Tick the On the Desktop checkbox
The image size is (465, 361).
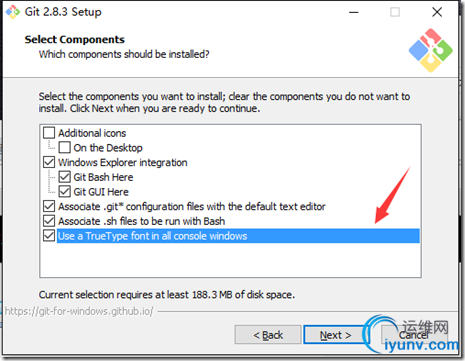(65, 147)
